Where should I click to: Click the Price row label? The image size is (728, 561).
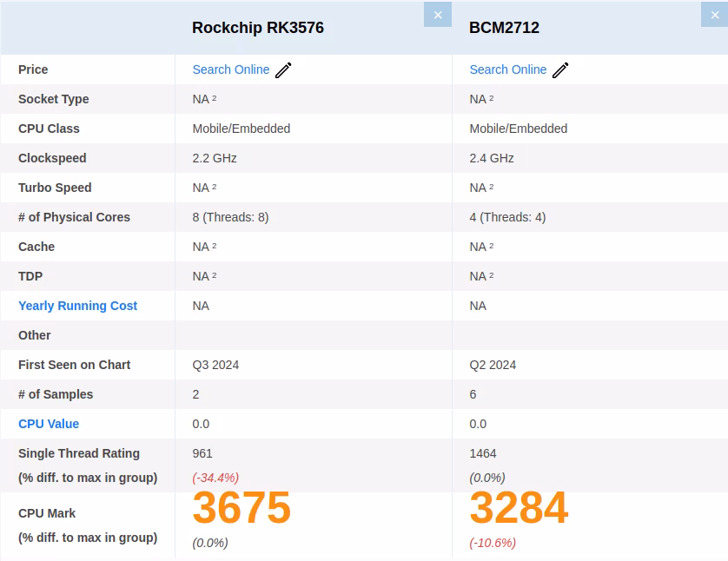click(33, 69)
